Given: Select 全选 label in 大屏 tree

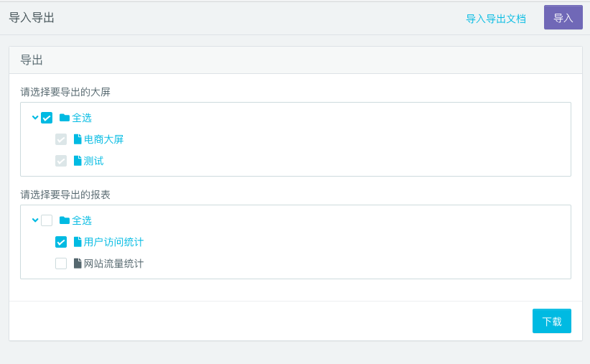Looking at the screenshot, I should 82,118.
